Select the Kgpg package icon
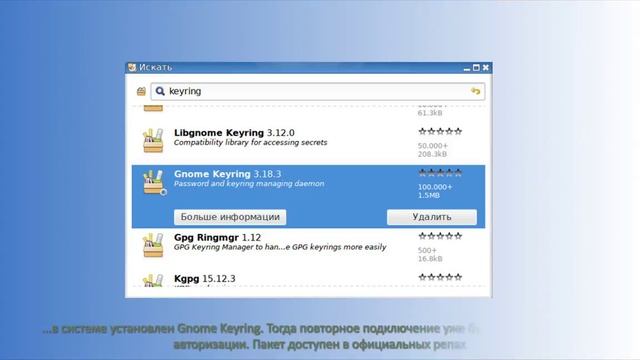This screenshot has width=640, height=360. click(x=153, y=280)
